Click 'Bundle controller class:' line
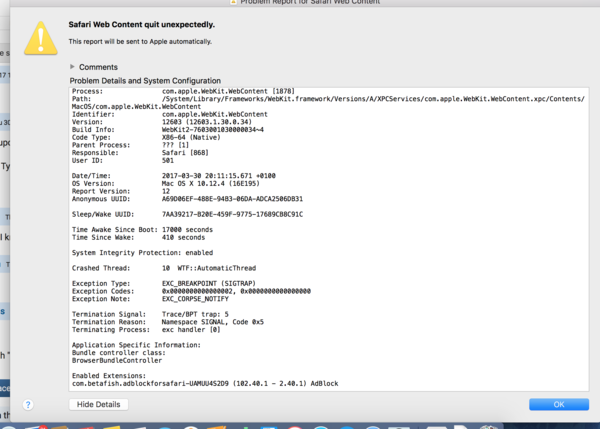 (x=119, y=352)
